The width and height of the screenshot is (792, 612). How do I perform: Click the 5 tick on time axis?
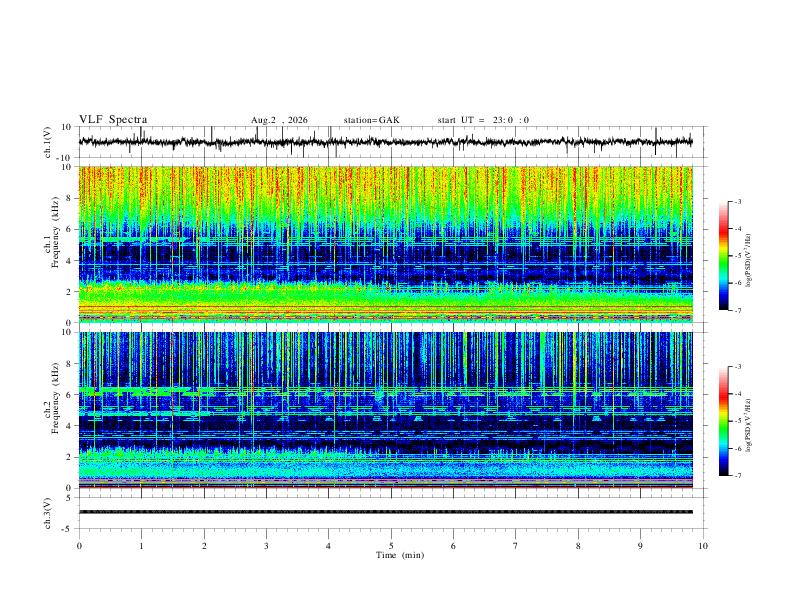[x=391, y=546]
